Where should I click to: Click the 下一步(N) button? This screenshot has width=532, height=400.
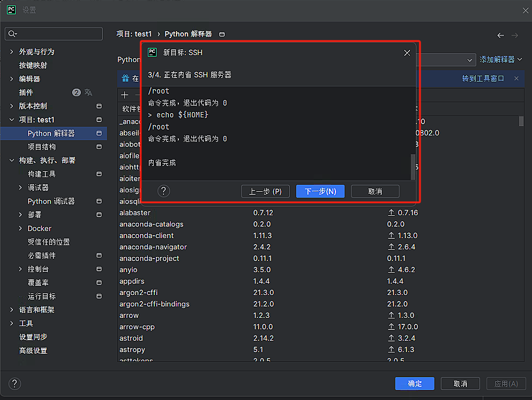click(x=320, y=191)
